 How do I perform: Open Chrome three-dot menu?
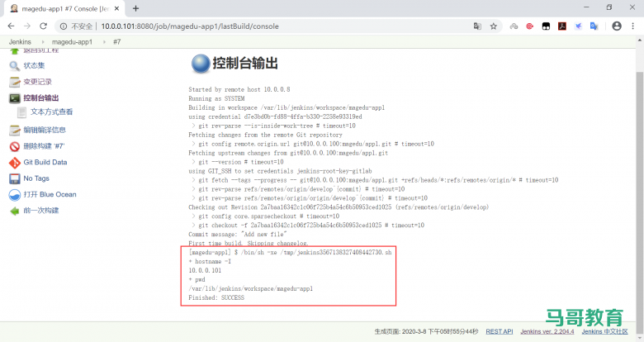pos(632,26)
